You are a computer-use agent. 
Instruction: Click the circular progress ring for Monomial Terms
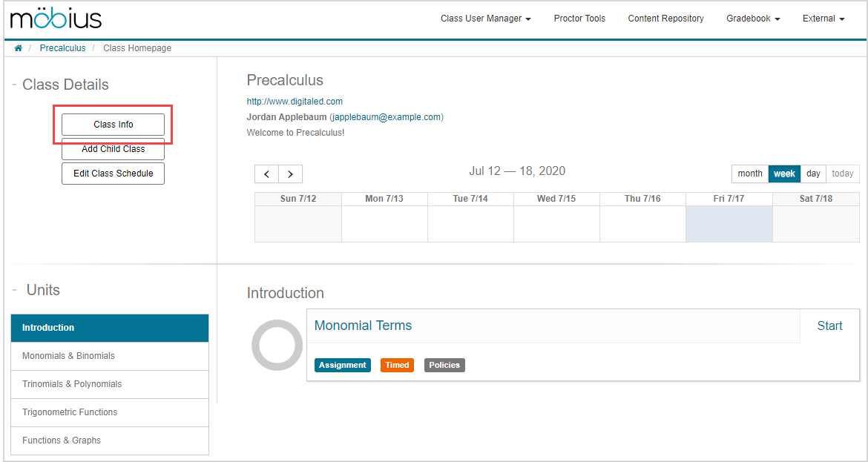277,345
